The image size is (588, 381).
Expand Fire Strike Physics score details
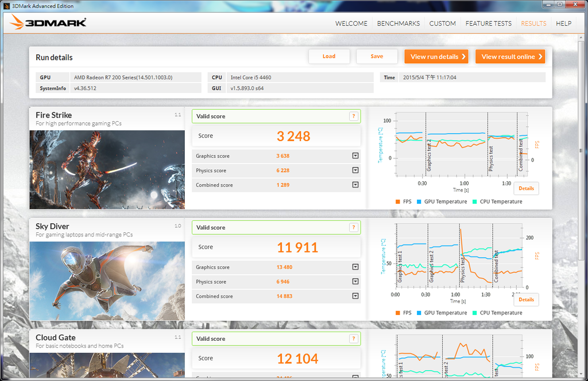[355, 170]
